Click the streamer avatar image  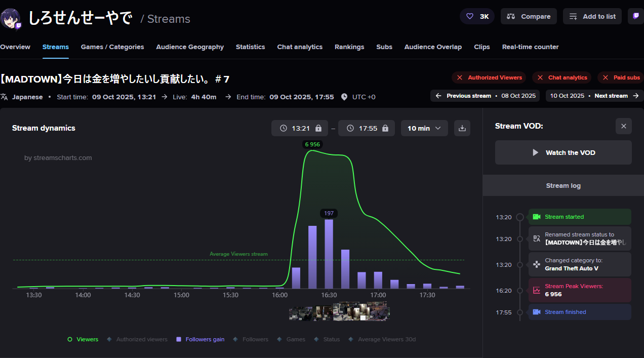11,18
